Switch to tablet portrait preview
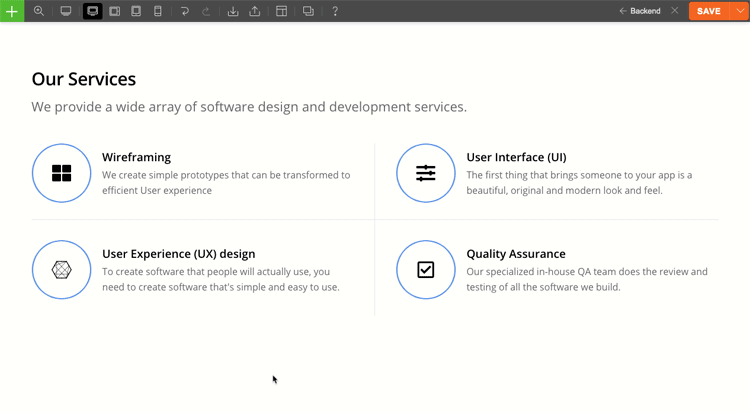Viewport: 750px width, 412px height. point(136,11)
